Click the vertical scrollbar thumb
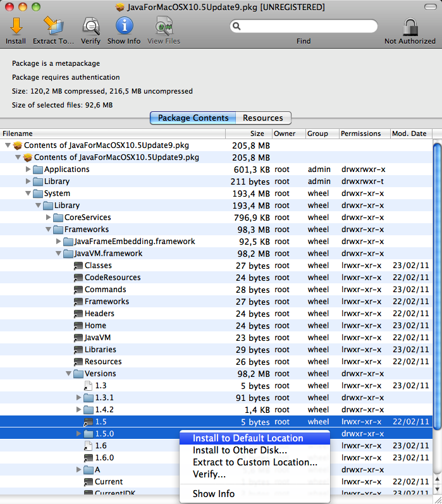The width and height of the screenshot is (442, 504). [437, 286]
